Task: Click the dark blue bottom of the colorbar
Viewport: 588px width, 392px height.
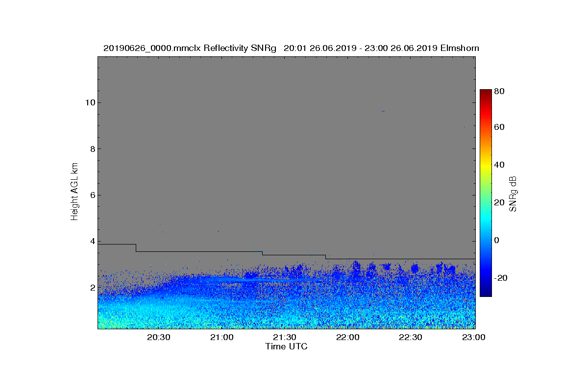Action: click(x=486, y=293)
